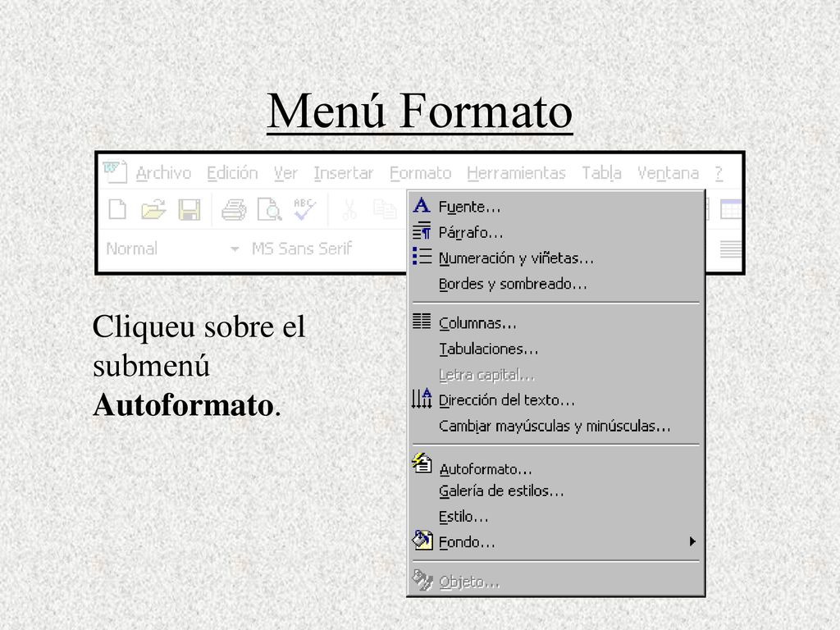Image resolution: width=840 pixels, height=630 pixels.
Task: Click the Formato menu title
Action: pos(421,173)
